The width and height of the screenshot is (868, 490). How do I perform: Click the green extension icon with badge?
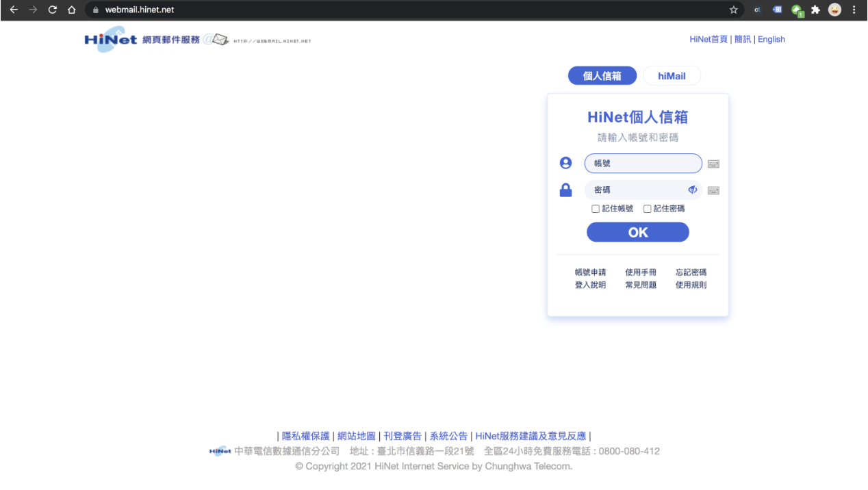point(797,10)
